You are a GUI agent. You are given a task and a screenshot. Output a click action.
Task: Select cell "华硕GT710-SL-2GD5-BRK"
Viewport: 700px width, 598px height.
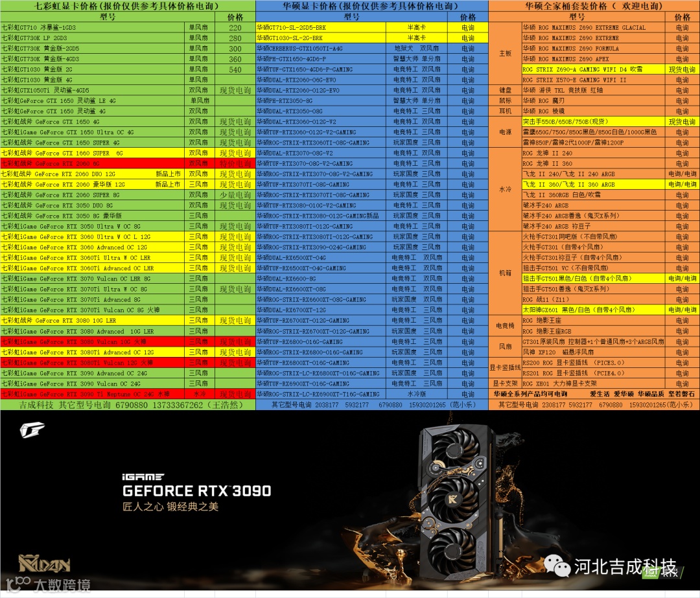coord(321,27)
